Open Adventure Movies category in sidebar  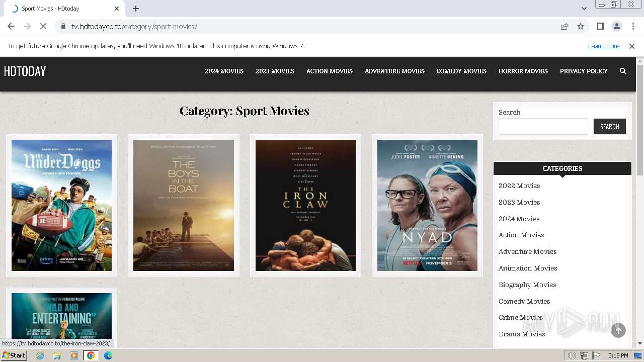(x=527, y=252)
